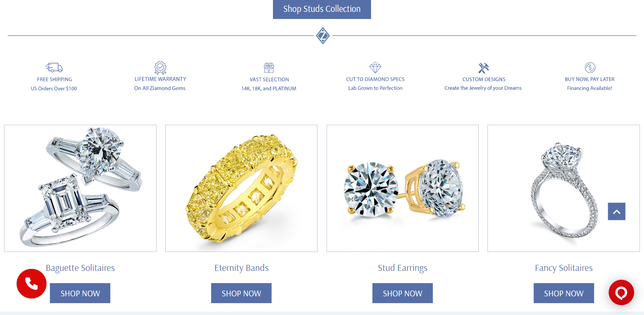Viewport: 644px width, 315px height.
Task: Click the red phone call button
Action: (32, 284)
